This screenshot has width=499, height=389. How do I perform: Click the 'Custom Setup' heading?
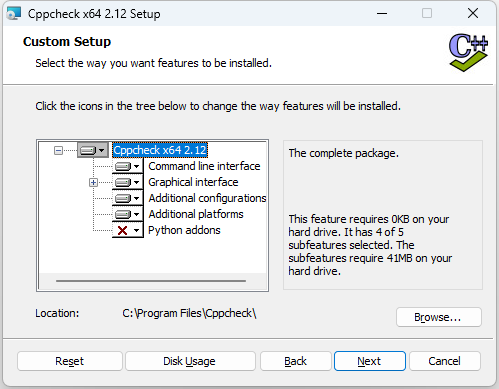tap(67, 42)
